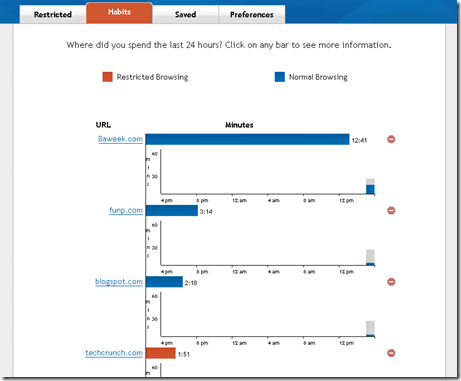Viewport: 461px width, 381px height.
Task: Remove 8aweek.com with its red minus icon
Action: point(391,139)
